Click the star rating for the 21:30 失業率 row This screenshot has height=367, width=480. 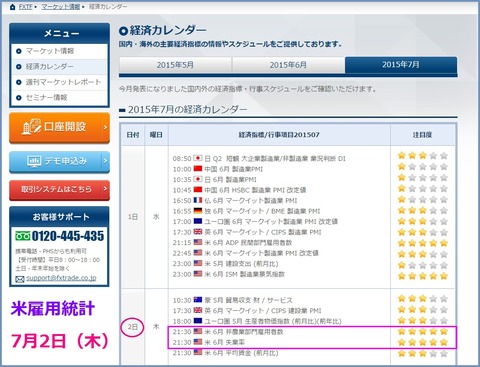tap(422, 342)
